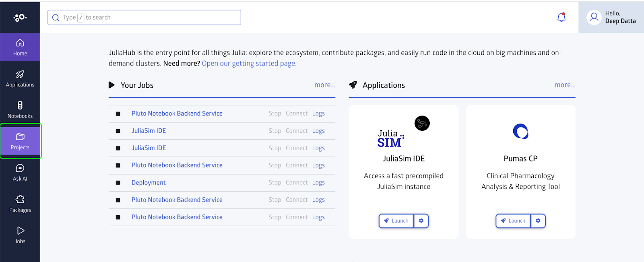Viewport: 644px width, 262px height.
Task: Click the Pumas CP logo
Action: click(520, 131)
